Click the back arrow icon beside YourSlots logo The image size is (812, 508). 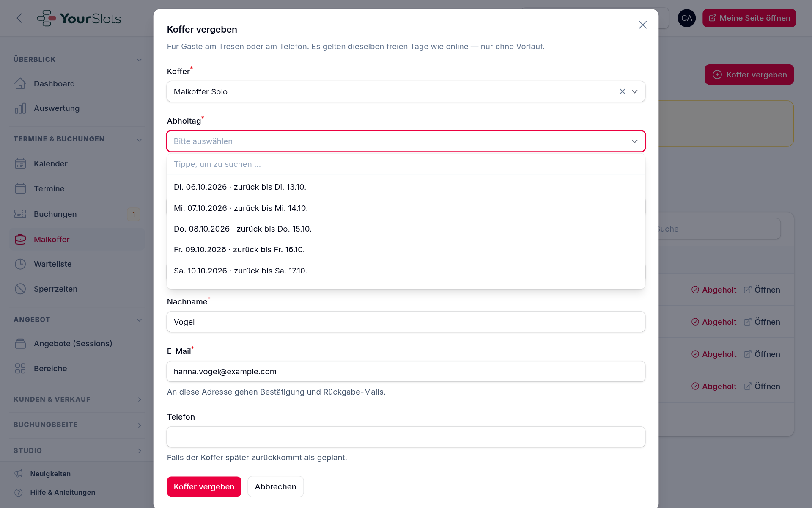[19, 18]
